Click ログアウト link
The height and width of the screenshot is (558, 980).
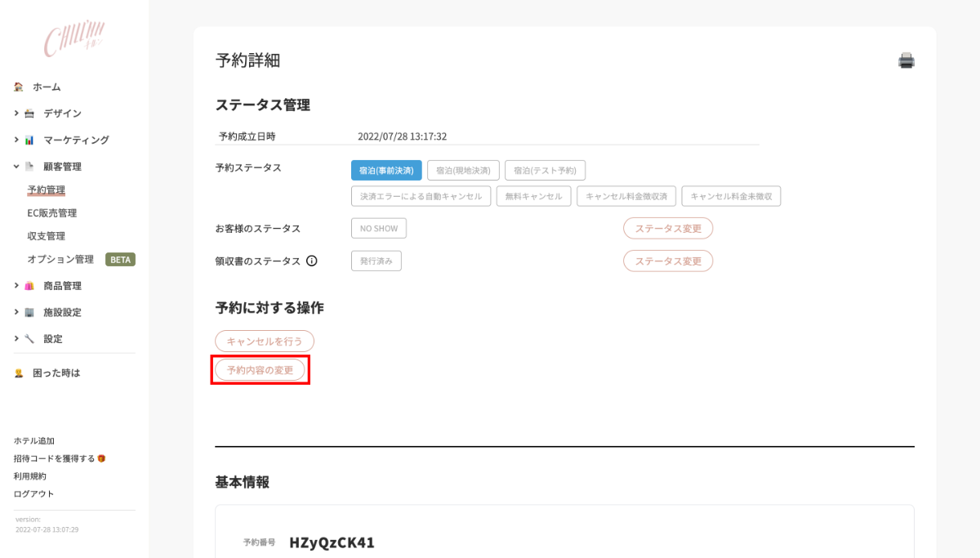(x=33, y=493)
